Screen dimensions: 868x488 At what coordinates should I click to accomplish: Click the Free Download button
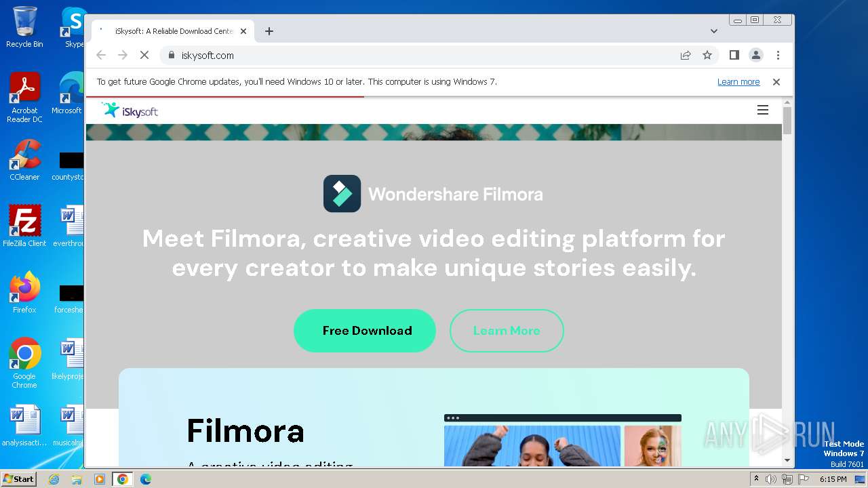click(365, 331)
